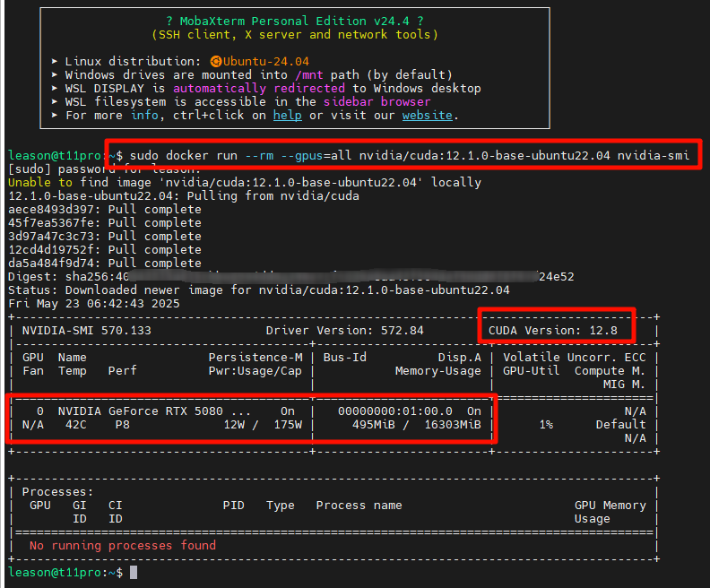Click '(SSH client, X server and network tools)'
The height and width of the screenshot is (588, 710).
[x=295, y=34]
